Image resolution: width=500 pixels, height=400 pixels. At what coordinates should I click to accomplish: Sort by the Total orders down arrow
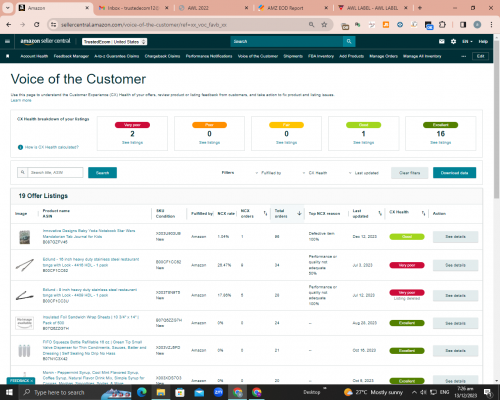click(x=299, y=213)
